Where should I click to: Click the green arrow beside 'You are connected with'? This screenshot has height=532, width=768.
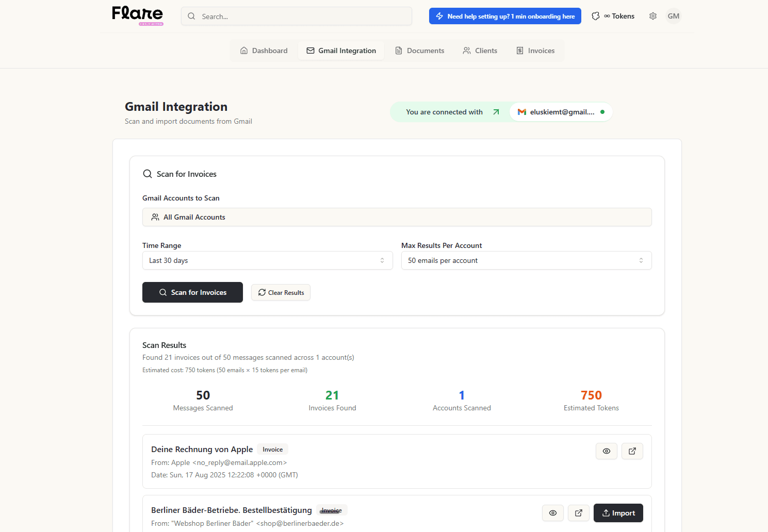tap(496, 112)
